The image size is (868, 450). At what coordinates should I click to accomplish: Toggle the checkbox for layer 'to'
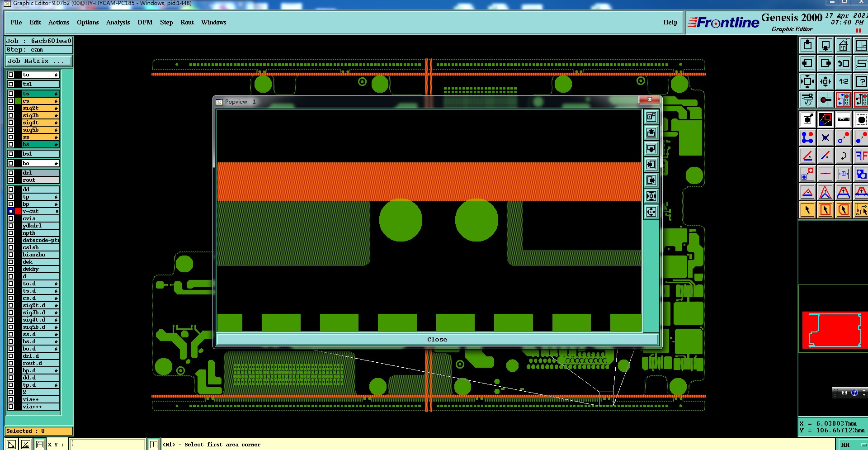coord(11,75)
